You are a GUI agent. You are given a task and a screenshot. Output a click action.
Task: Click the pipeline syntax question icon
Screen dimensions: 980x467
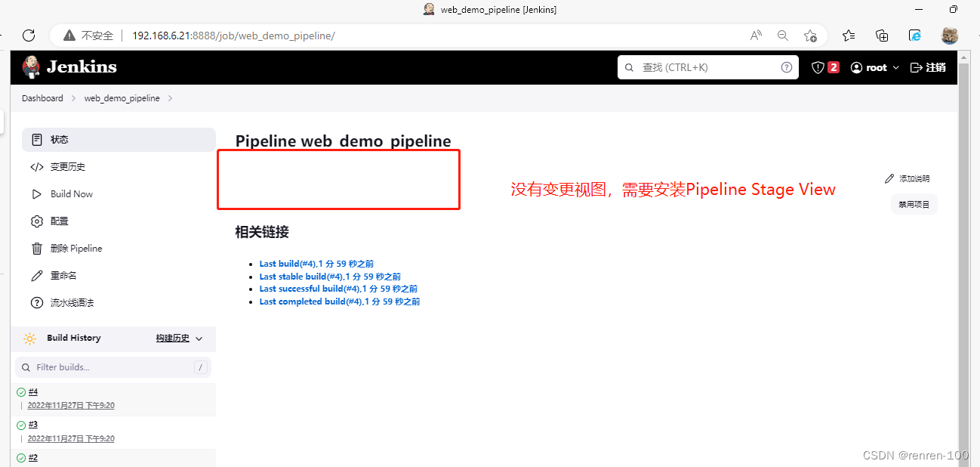coord(37,303)
